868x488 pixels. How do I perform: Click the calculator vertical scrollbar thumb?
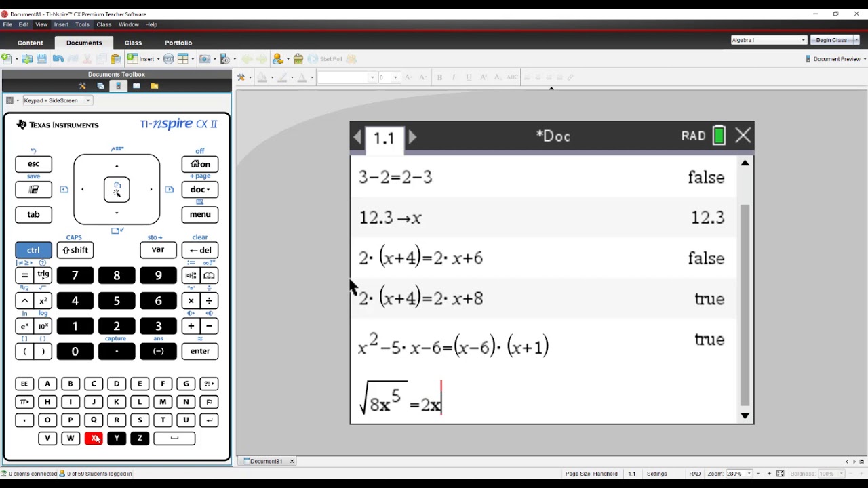tap(745, 305)
